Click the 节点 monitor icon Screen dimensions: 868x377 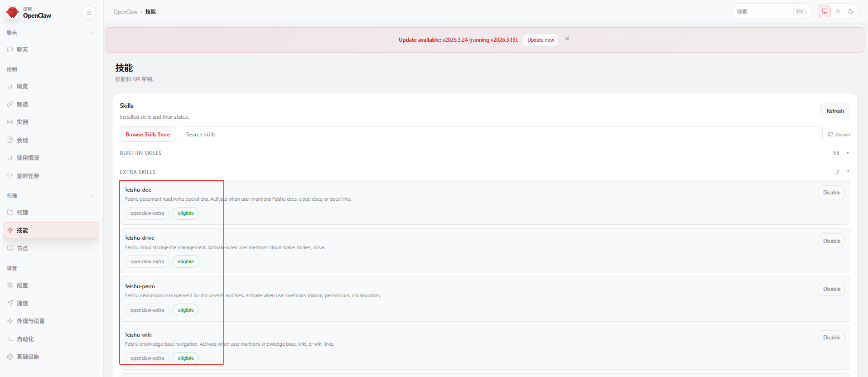tap(10, 248)
